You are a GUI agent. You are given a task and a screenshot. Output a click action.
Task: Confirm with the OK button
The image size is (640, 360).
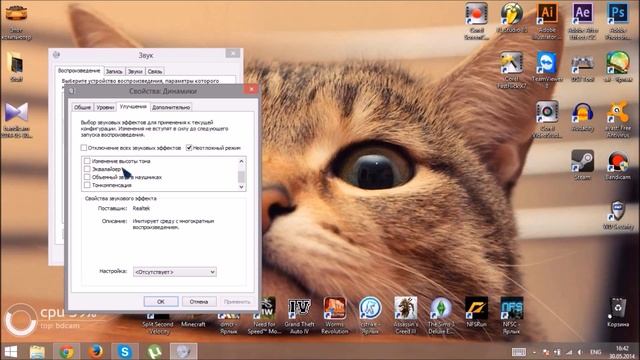[161, 302]
